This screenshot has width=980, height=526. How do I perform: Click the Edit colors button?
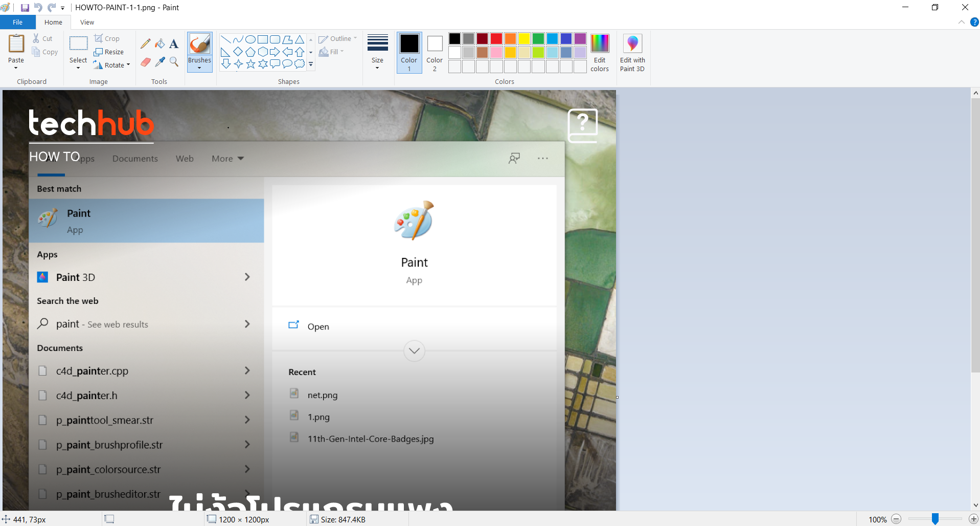(600, 53)
